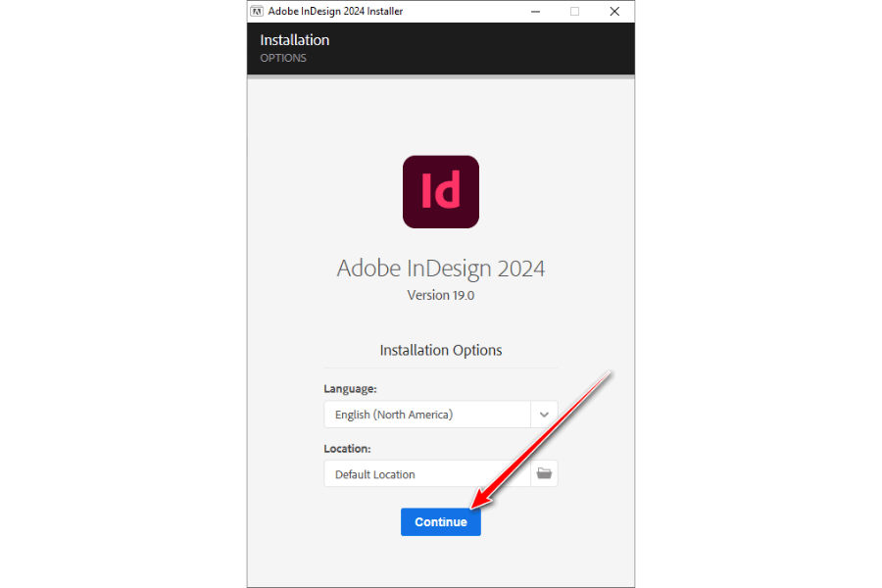Click the Continue button

pyautogui.click(x=440, y=521)
